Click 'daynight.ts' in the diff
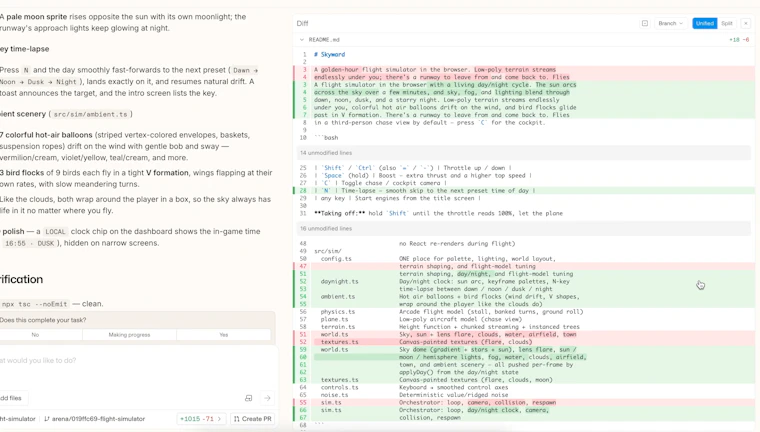The height and width of the screenshot is (432, 760). [x=339, y=281]
